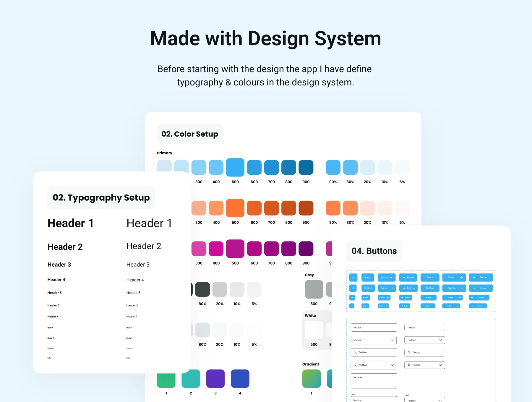This screenshot has height=402, width=532.
Task: Select magenta 600 swatch
Action: (254, 249)
